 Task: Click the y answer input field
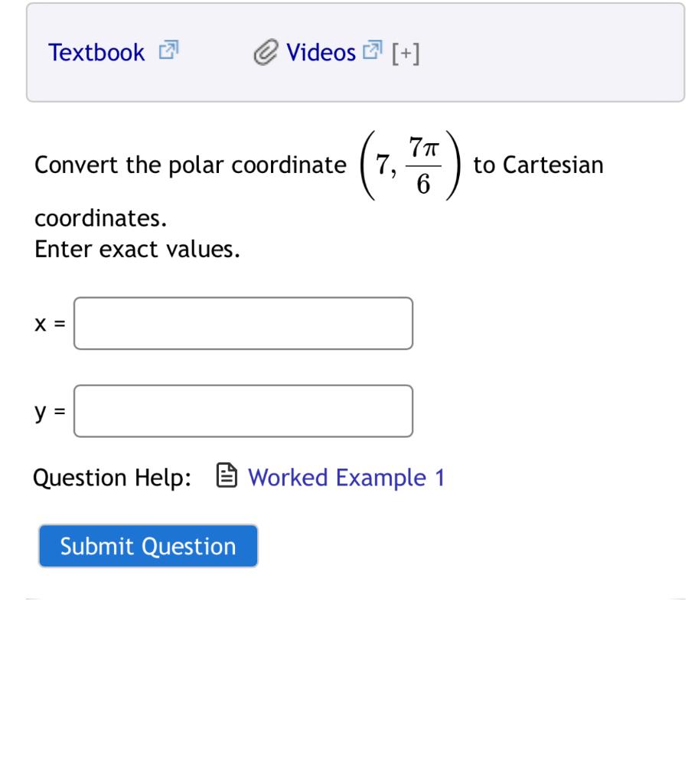click(x=243, y=410)
